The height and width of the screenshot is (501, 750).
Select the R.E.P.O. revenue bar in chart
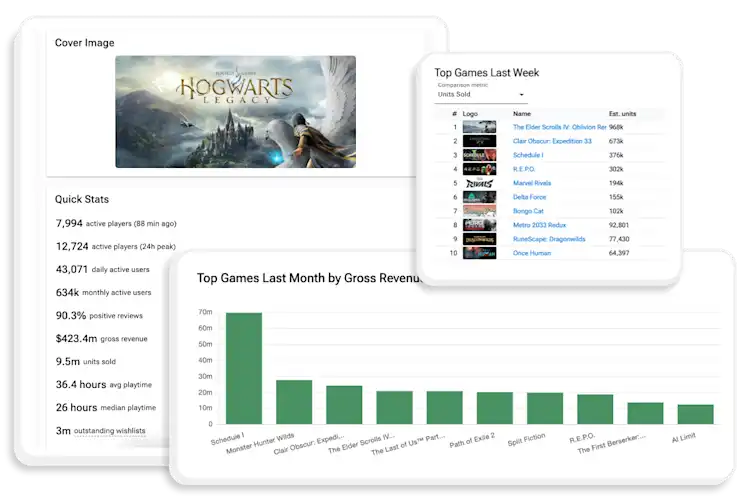(x=596, y=409)
